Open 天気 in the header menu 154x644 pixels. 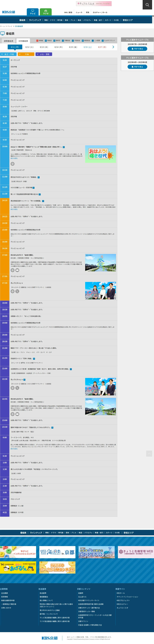(88, 12)
